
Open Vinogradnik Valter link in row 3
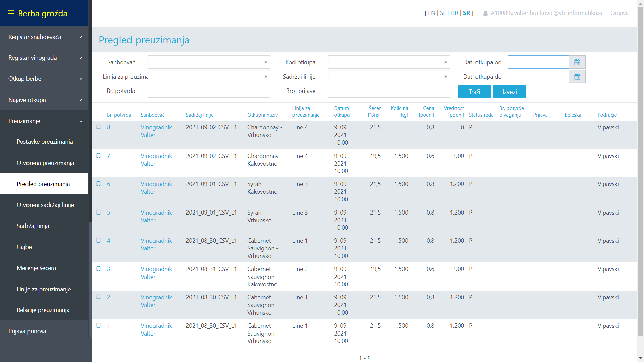tap(156, 273)
